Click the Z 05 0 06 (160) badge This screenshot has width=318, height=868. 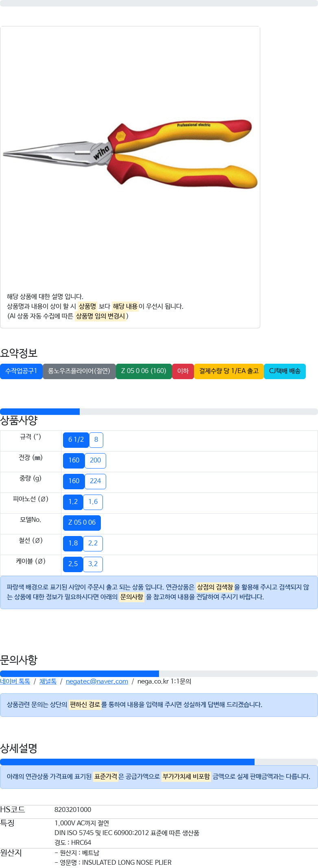pyautogui.click(x=144, y=371)
